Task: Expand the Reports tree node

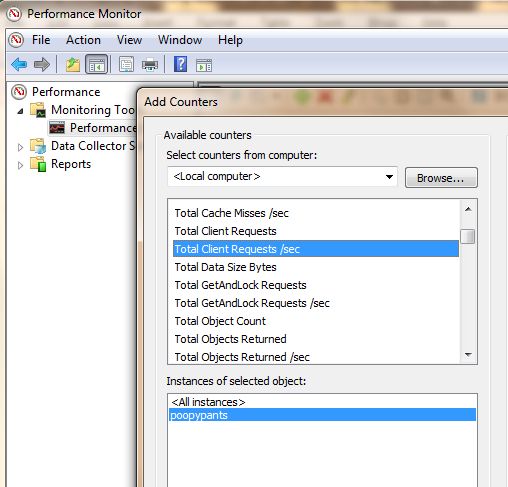Action: pos(20,165)
